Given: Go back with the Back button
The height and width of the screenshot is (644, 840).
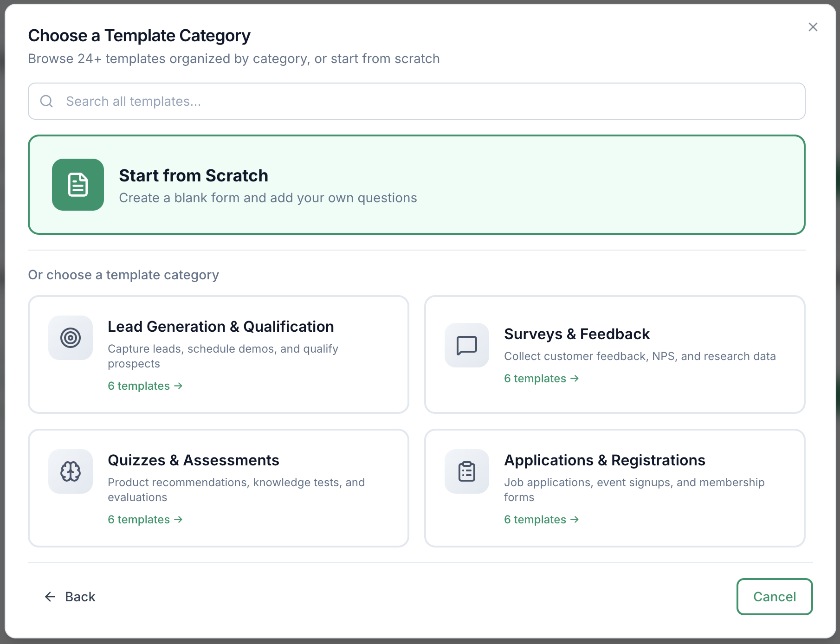Looking at the screenshot, I should pos(70,597).
